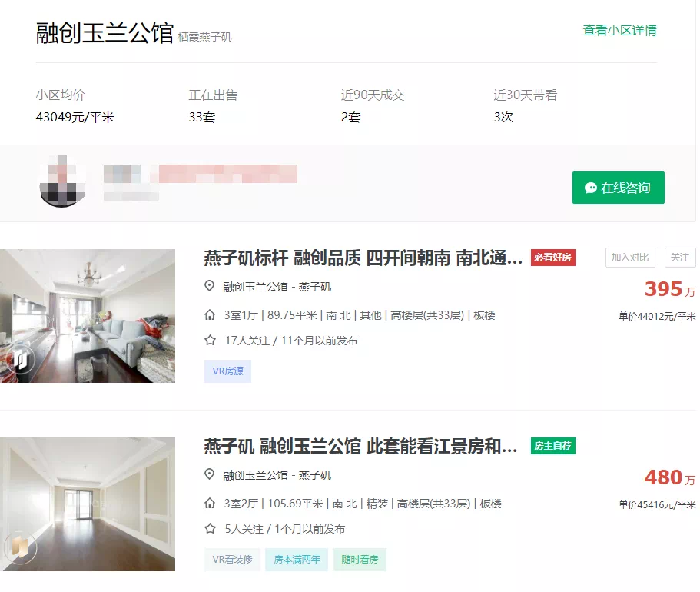The image size is (700, 592).
Task: Click the 单价44012元/平米 text
Action: pyautogui.click(x=657, y=316)
